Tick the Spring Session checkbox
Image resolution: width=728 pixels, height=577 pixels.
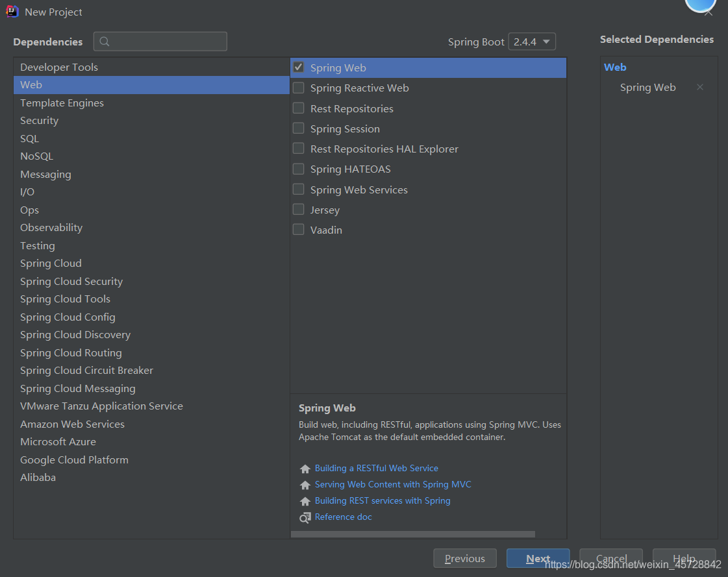pyautogui.click(x=299, y=128)
